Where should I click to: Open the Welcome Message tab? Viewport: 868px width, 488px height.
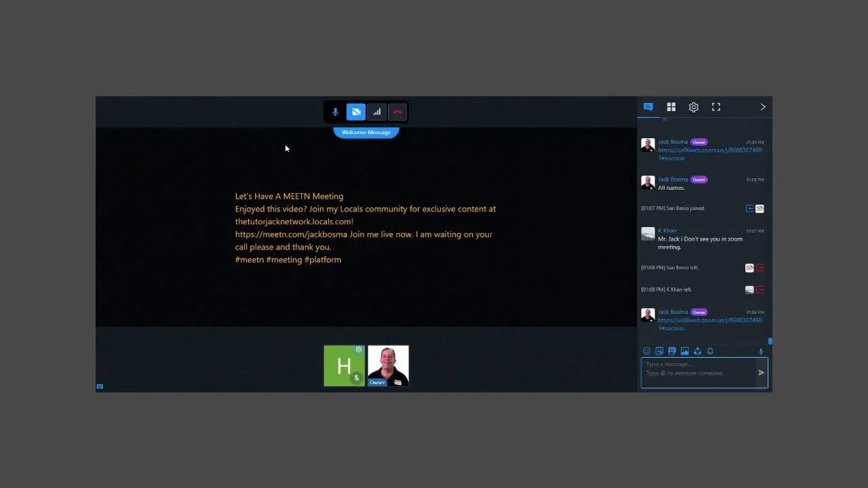[366, 132]
